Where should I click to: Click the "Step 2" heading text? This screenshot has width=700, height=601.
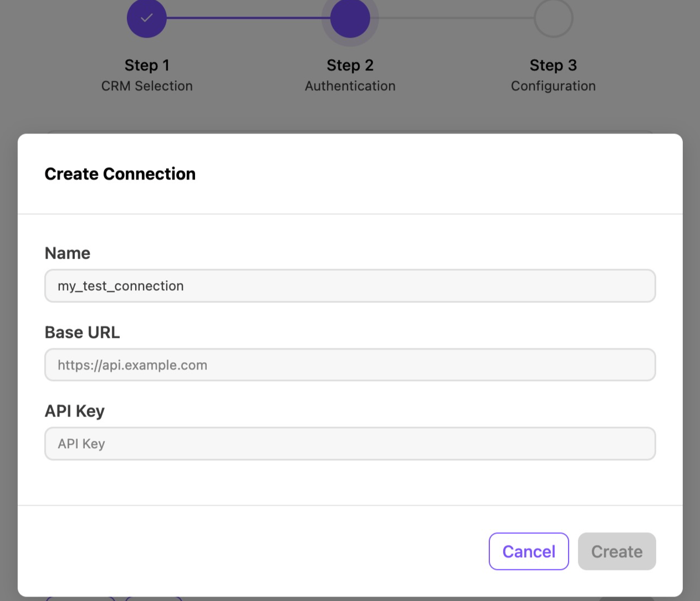click(350, 65)
